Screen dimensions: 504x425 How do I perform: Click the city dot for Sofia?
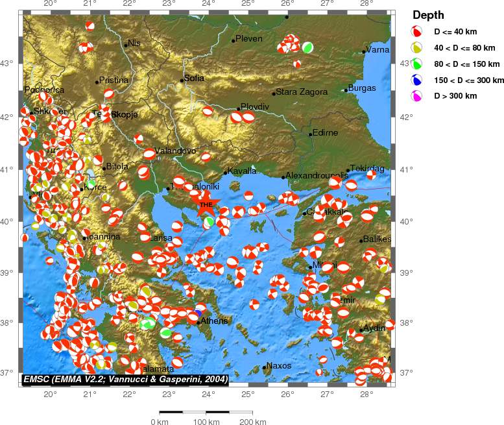pos(182,80)
